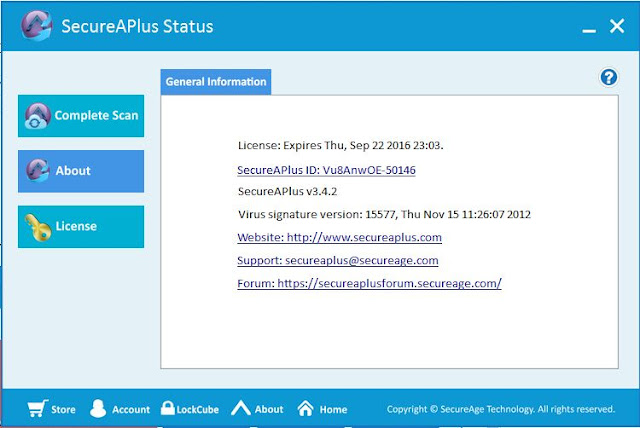640x428 pixels.
Task: Open Store label in bottom bar
Action: tap(63, 409)
